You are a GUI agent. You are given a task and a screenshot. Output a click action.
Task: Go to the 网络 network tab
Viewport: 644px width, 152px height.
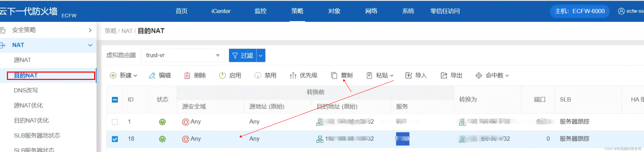point(371,11)
